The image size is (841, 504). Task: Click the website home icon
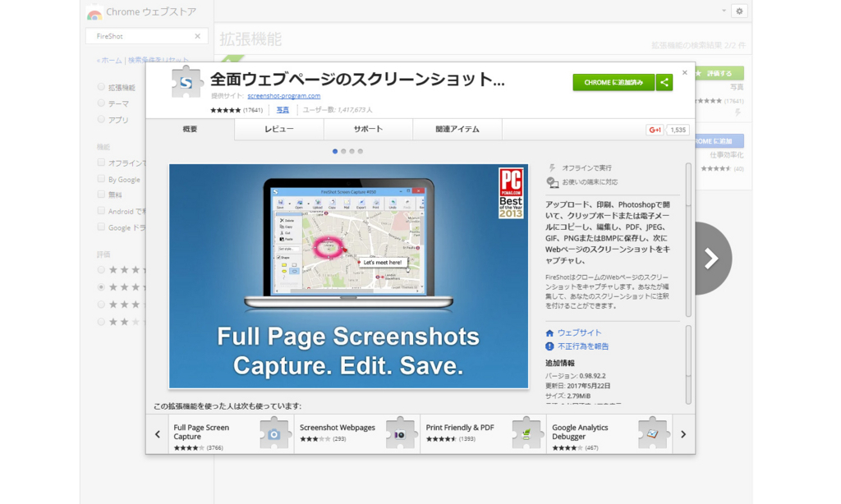pyautogui.click(x=549, y=333)
